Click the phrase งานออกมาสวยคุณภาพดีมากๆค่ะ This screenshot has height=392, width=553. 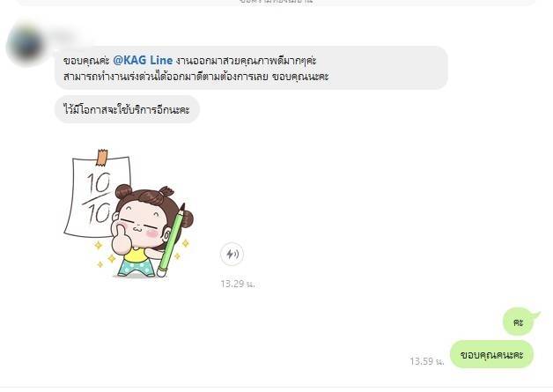(247, 61)
